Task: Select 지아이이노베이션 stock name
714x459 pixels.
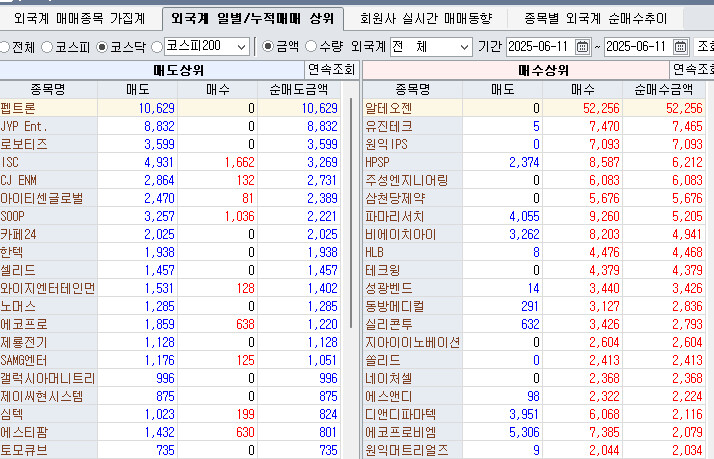Action: pyautogui.click(x=413, y=342)
